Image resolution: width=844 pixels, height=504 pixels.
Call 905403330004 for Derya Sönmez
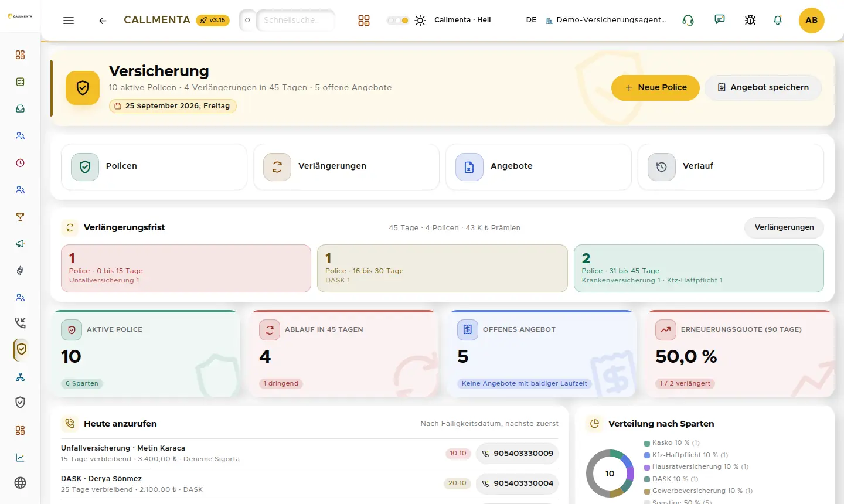coord(517,483)
